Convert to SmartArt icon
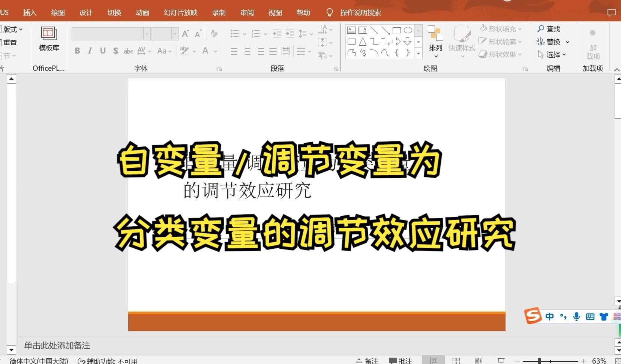The height and width of the screenshot is (364, 621). click(x=325, y=56)
